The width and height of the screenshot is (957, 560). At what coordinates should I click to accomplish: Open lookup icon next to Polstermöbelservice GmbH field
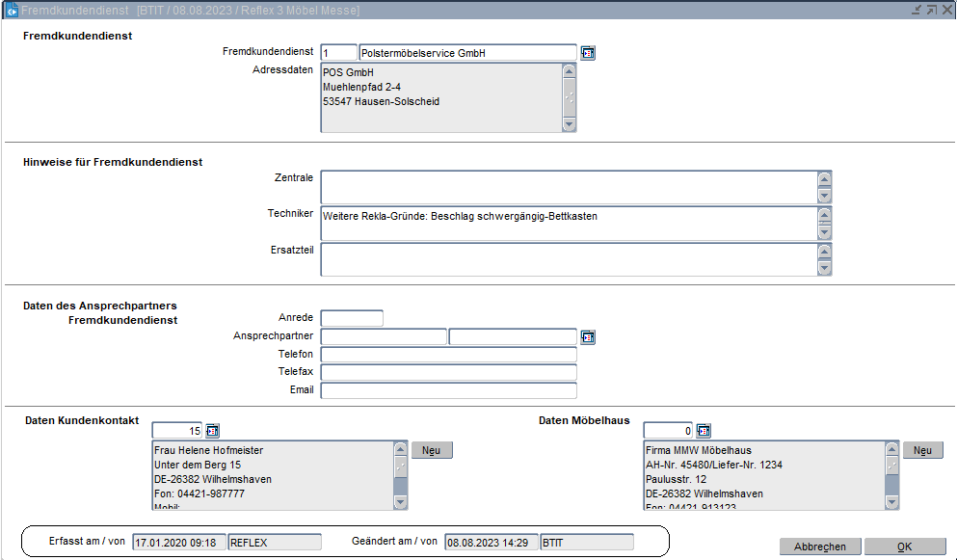(588, 53)
